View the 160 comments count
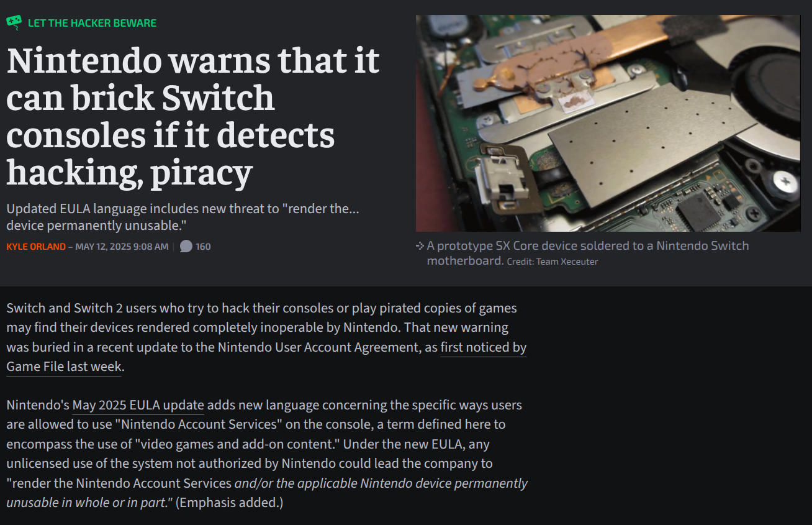812x525 pixels. coord(203,247)
